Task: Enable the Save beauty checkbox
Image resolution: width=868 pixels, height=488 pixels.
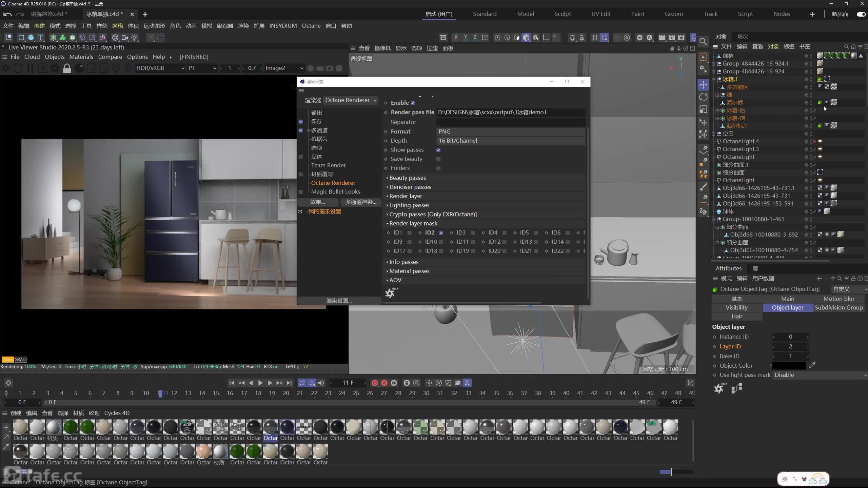Action: click(x=438, y=159)
